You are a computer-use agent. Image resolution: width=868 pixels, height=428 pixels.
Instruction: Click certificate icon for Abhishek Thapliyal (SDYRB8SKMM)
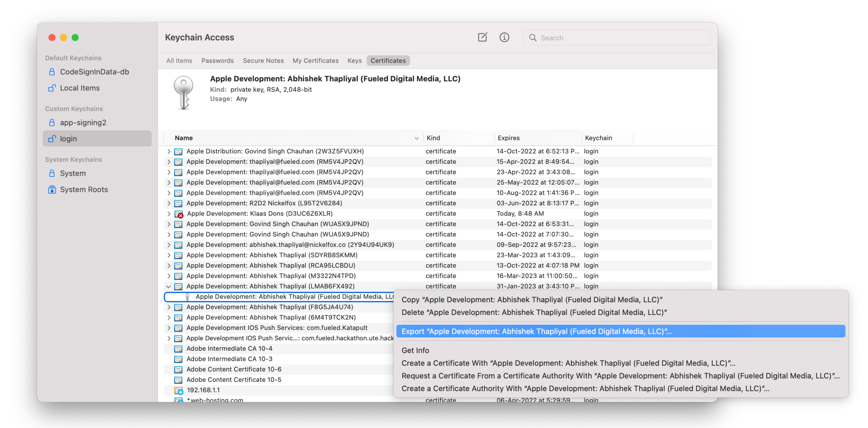coord(178,255)
